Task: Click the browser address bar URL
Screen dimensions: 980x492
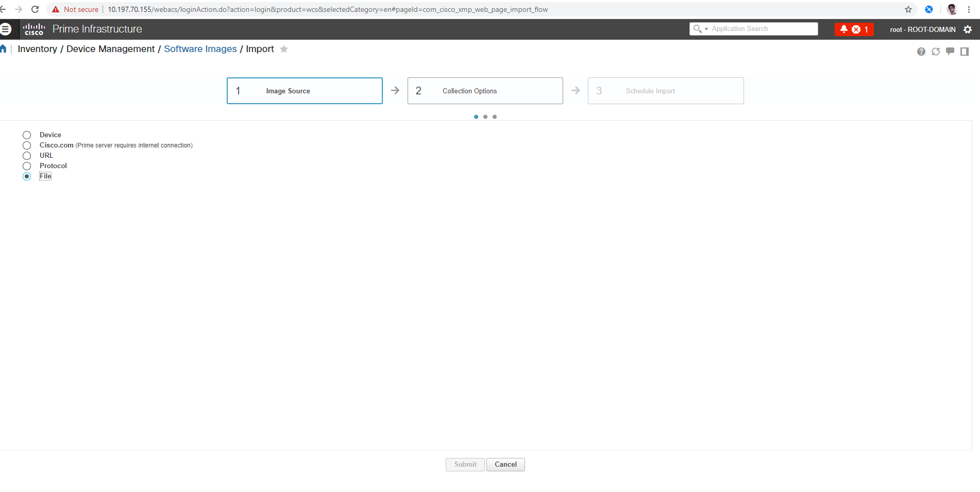Action: tap(328, 9)
